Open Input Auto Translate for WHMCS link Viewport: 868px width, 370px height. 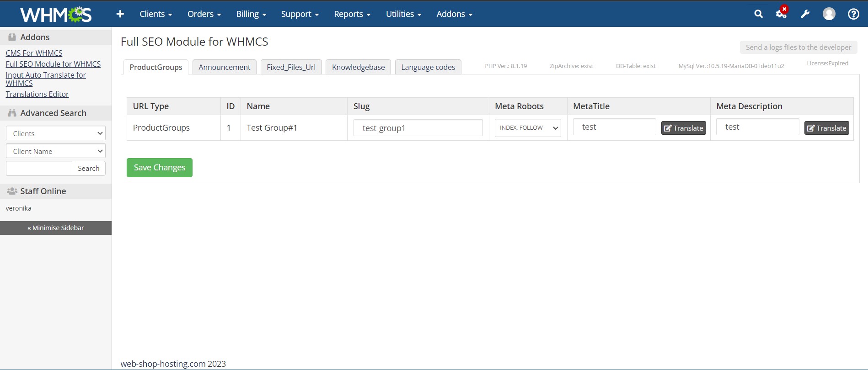46,79
